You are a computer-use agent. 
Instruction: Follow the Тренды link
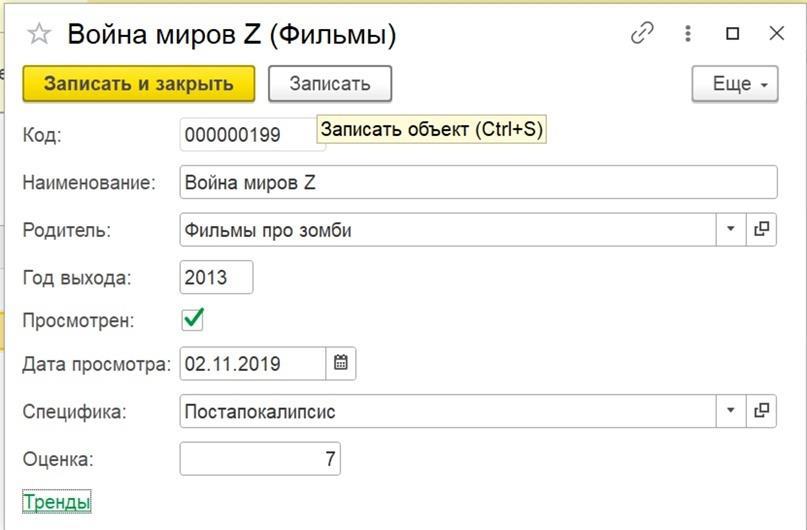(57, 502)
